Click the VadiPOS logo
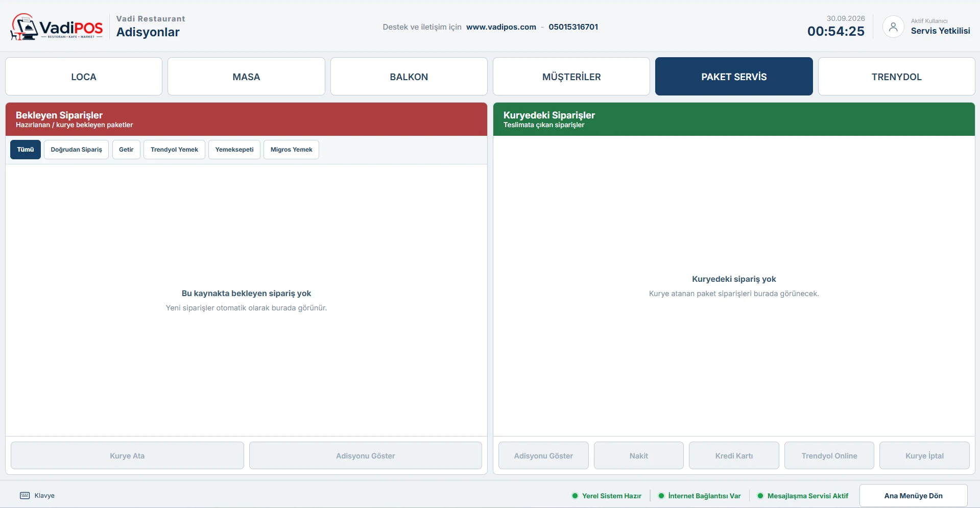The height and width of the screenshot is (508, 980). [57, 27]
